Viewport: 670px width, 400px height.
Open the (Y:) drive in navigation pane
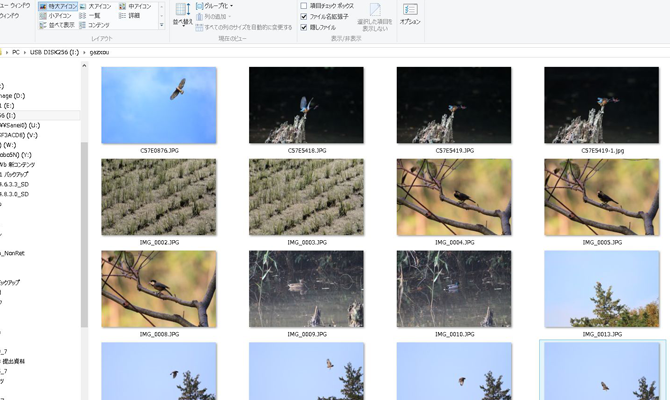[x=16, y=155]
